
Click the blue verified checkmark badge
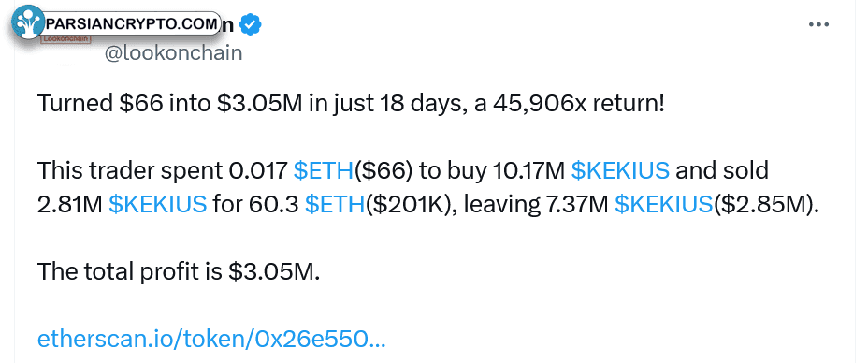pyautogui.click(x=252, y=24)
